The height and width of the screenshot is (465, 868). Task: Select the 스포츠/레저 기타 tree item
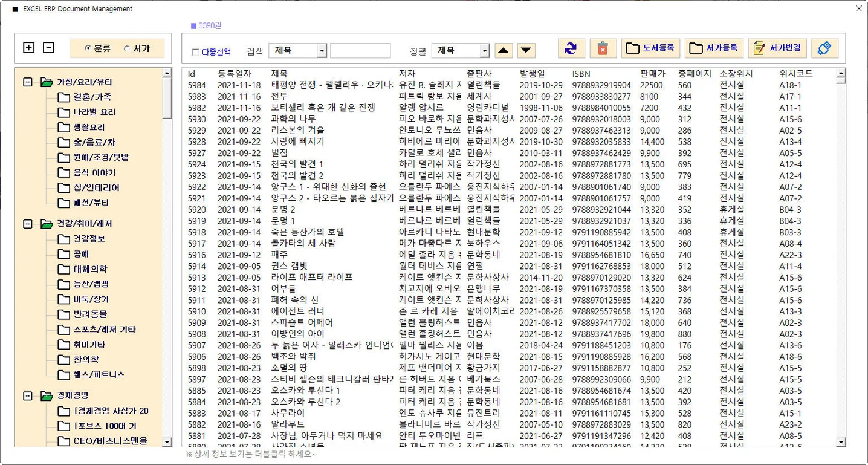click(105, 330)
